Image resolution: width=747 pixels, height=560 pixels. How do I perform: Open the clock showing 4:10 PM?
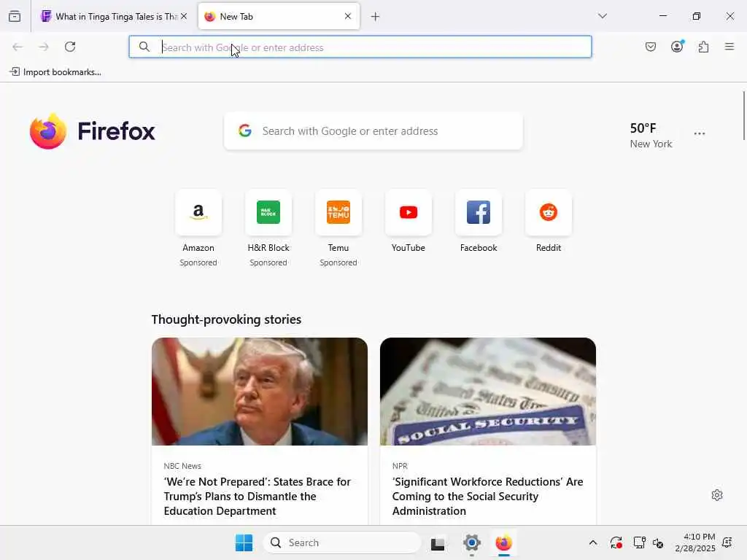[x=695, y=542]
